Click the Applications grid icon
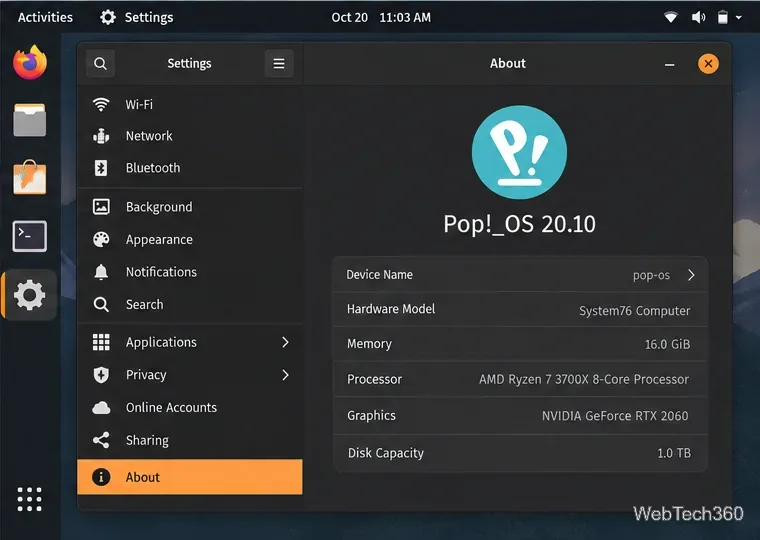 click(x=101, y=342)
